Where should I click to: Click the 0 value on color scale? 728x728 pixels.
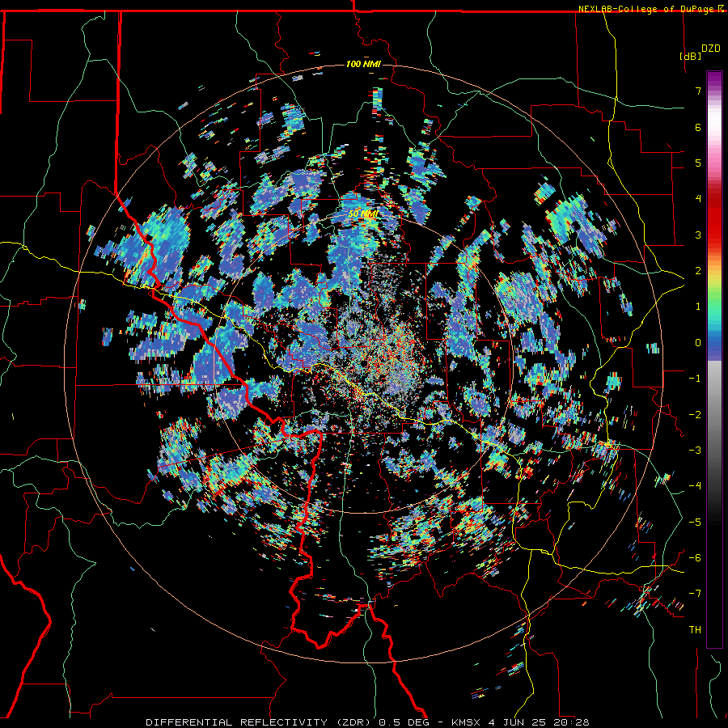point(698,343)
